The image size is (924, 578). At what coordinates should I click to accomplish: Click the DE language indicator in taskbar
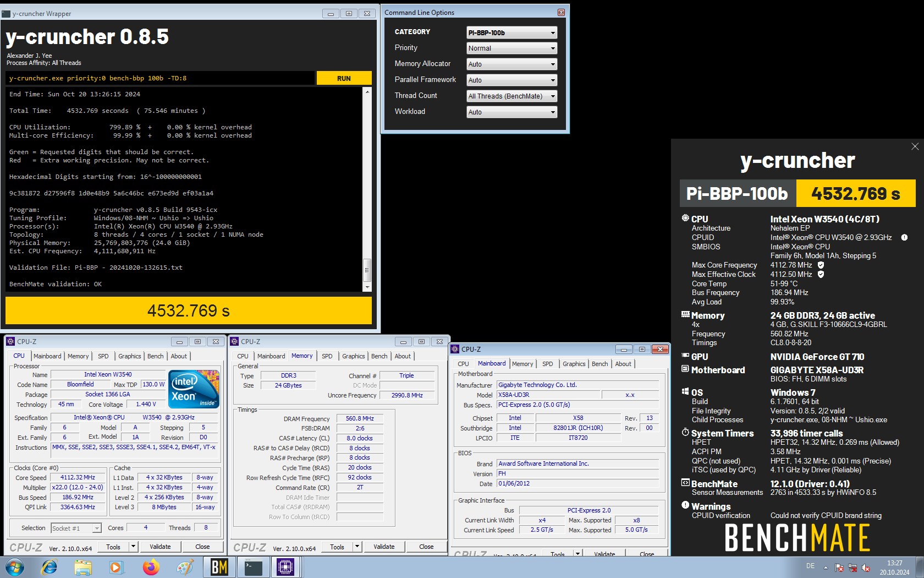tap(810, 566)
